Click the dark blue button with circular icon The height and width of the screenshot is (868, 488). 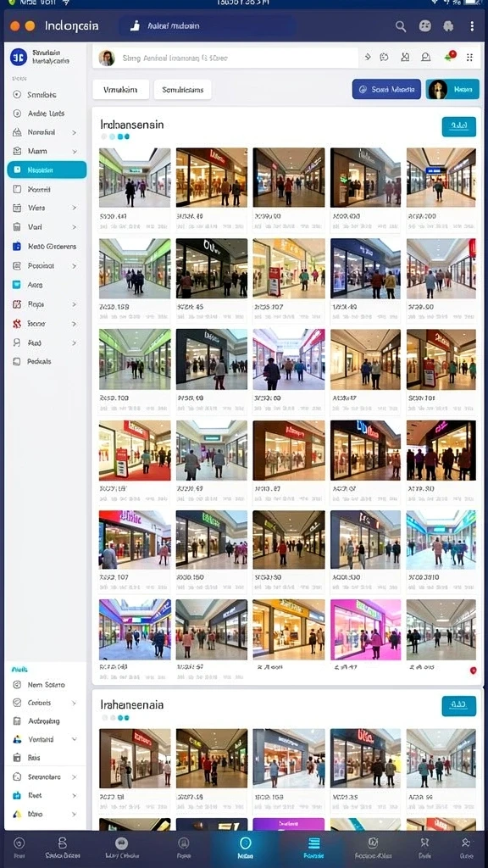click(386, 89)
